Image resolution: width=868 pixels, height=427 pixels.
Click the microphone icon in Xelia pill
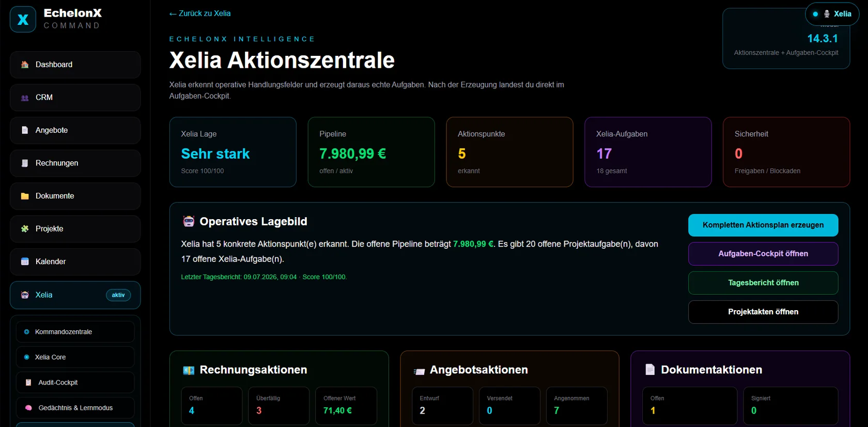(827, 14)
